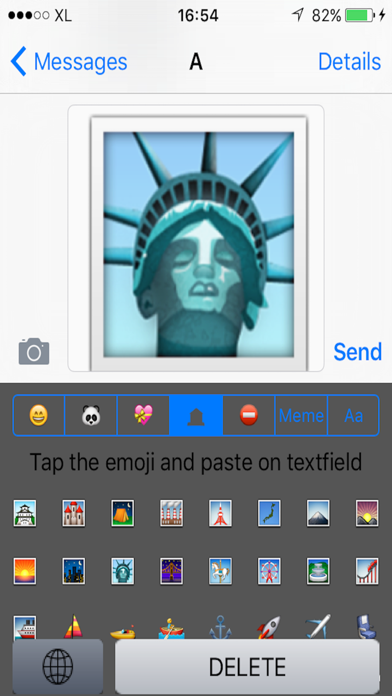Switch to the smiley faces emoji tab

pos(39,415)
